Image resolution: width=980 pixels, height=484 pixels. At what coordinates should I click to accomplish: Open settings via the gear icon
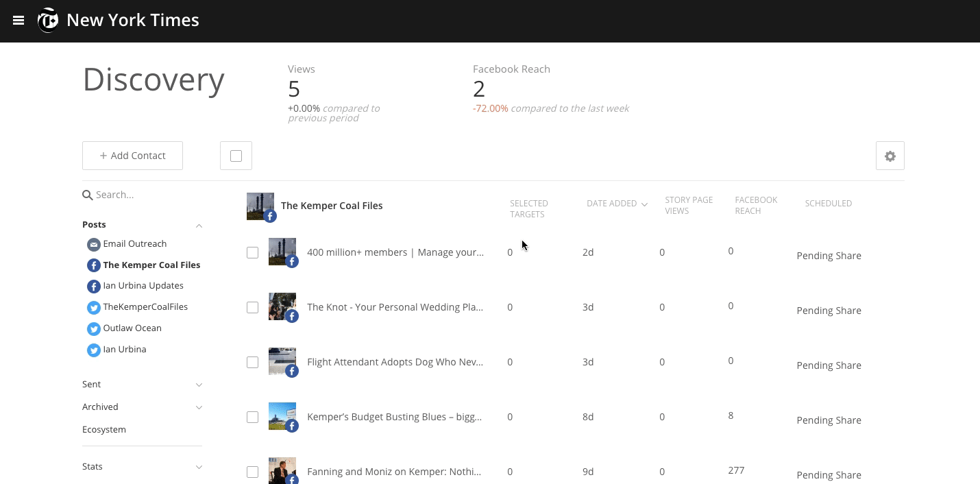coord(890,156)
